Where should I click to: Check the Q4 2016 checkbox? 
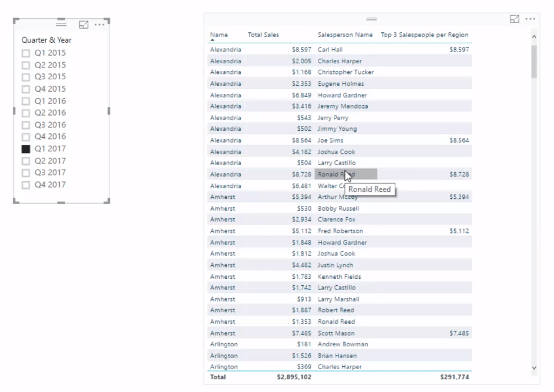26,137
